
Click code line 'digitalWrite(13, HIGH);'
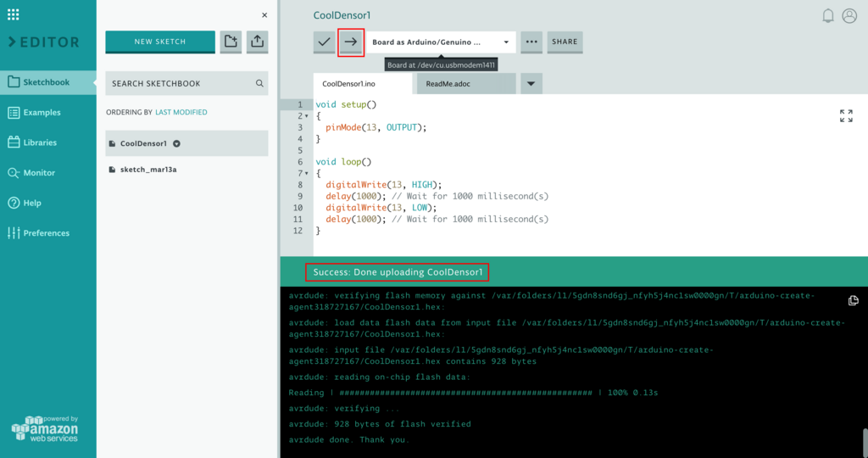point(384,185)
